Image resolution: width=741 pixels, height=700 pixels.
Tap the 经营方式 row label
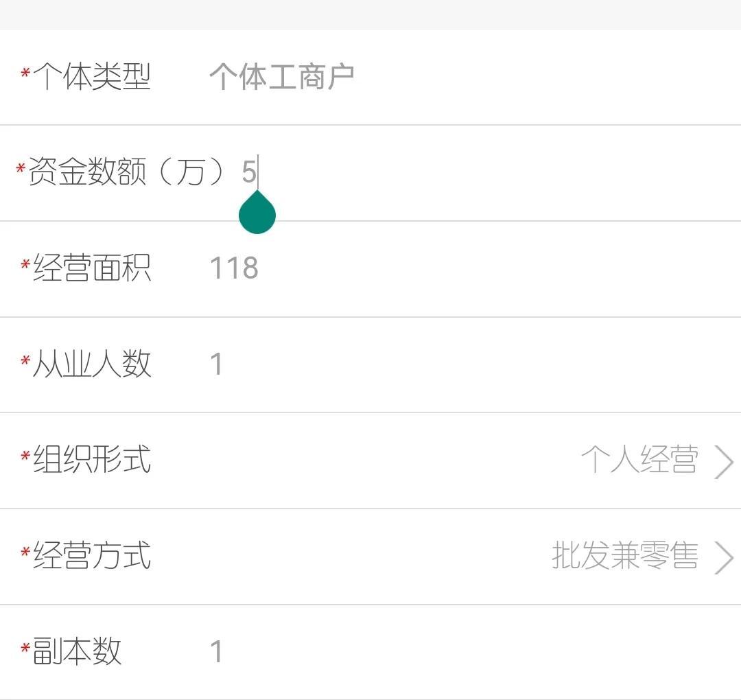click(x=91, y=556)
